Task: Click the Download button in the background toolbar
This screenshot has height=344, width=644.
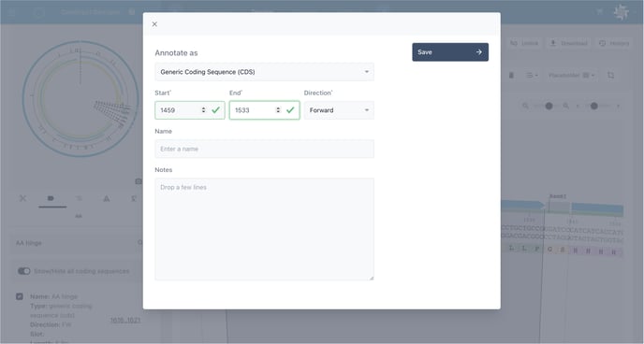Action: (569, 43)
